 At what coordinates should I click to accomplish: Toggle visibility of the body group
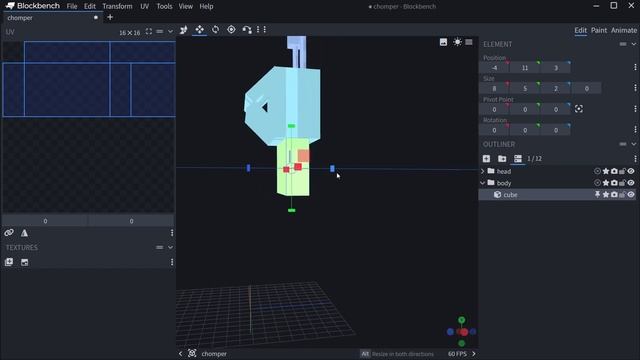click(631, 183)
